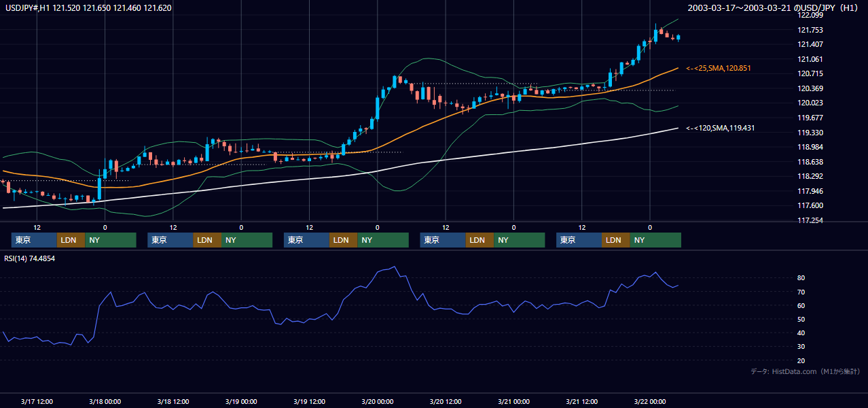Click RSI scale value 20
Image resolution: width=868 pixels, height=408 pixels.
[x=801, y=360]
